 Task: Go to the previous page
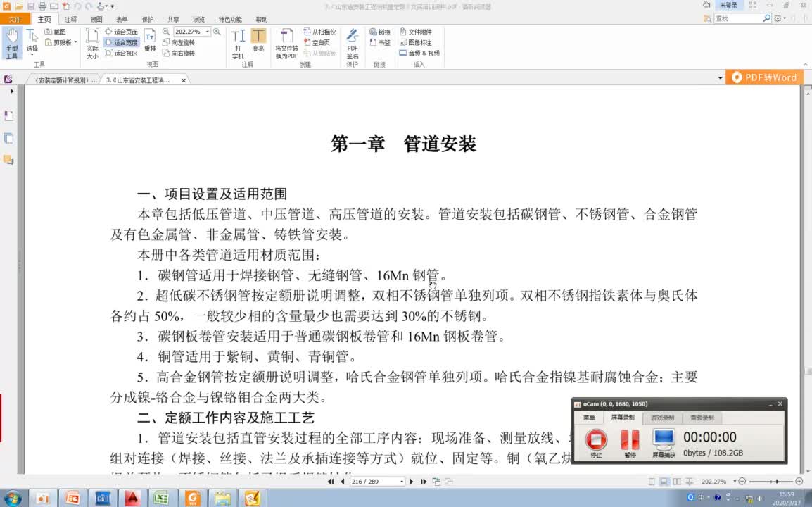pos(342,482)
